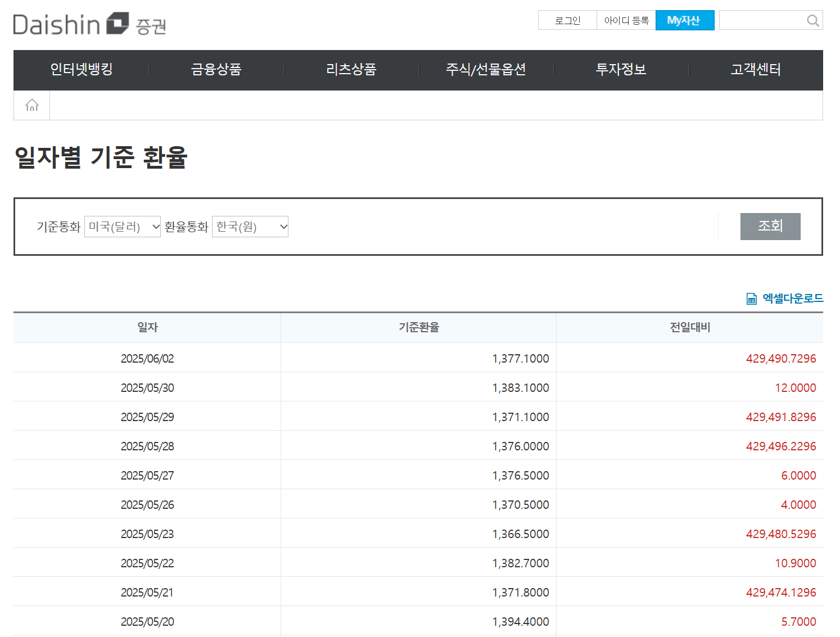Viewport: 840px width, 637px height.
Task: Open the 환율통화 한국(원) dropdown
Action: [250, 227]
